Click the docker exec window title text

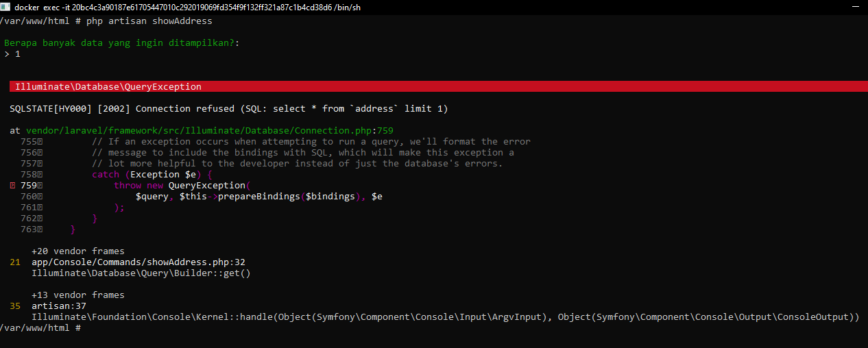[x=188, y=7]
